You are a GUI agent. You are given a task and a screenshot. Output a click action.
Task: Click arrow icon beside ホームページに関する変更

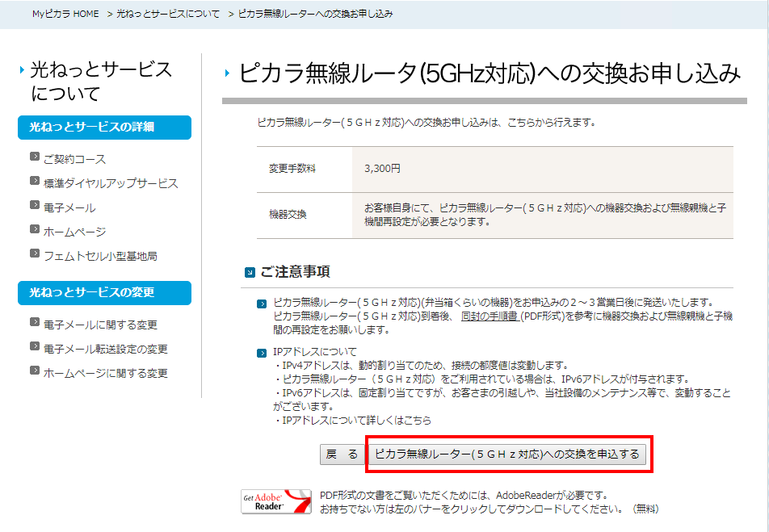pos(34,371)
